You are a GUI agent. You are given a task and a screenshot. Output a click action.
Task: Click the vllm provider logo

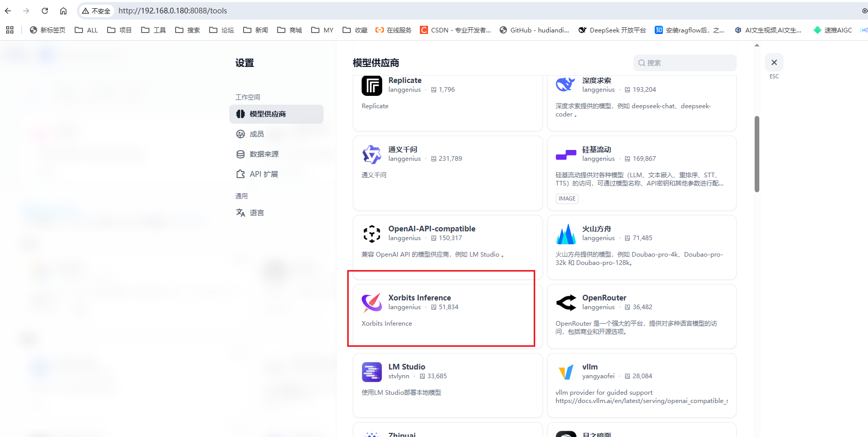566,372
